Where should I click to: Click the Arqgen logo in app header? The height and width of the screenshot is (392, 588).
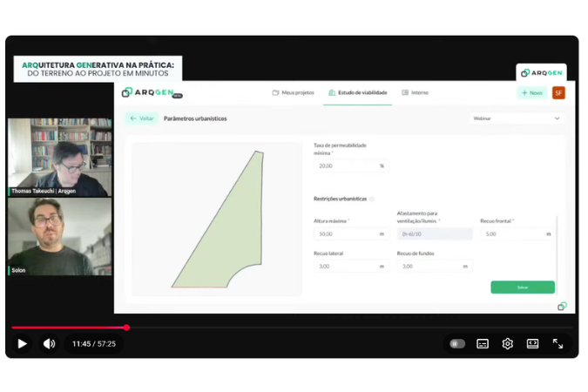pyautogui.click(x=152, y=92)
